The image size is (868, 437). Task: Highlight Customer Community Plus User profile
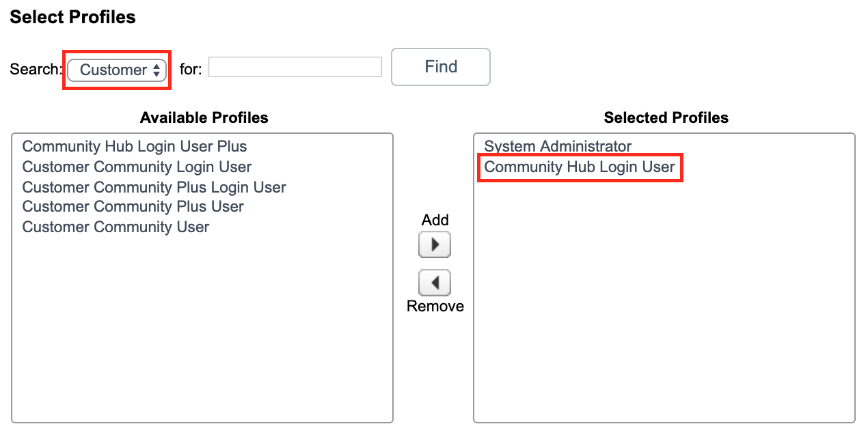pos(133,206)
